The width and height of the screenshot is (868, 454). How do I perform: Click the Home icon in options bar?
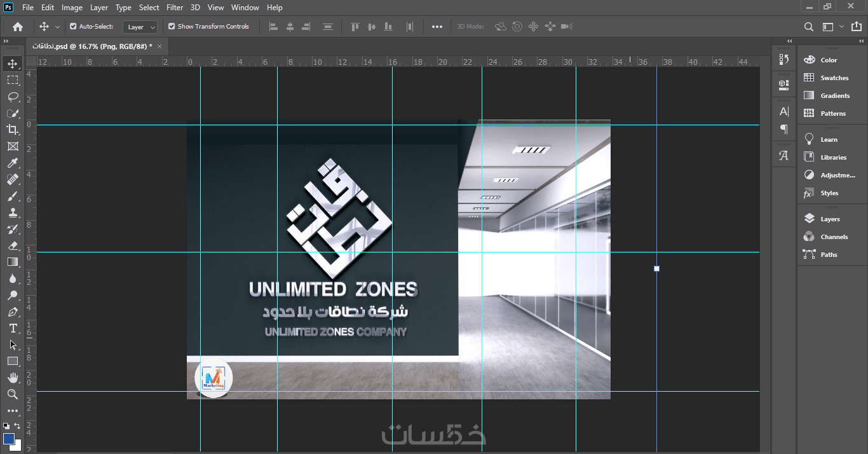point(18,27)
